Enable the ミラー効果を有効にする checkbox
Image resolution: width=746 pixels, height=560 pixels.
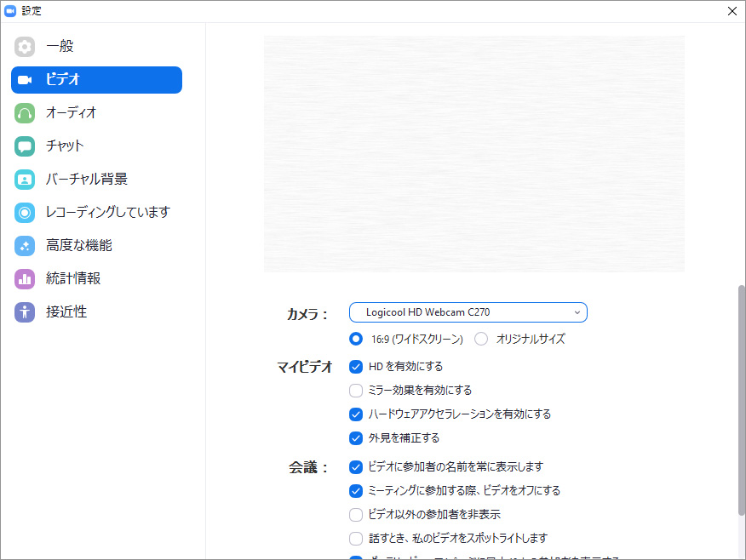pyautogui.click(x=356, y=391)
